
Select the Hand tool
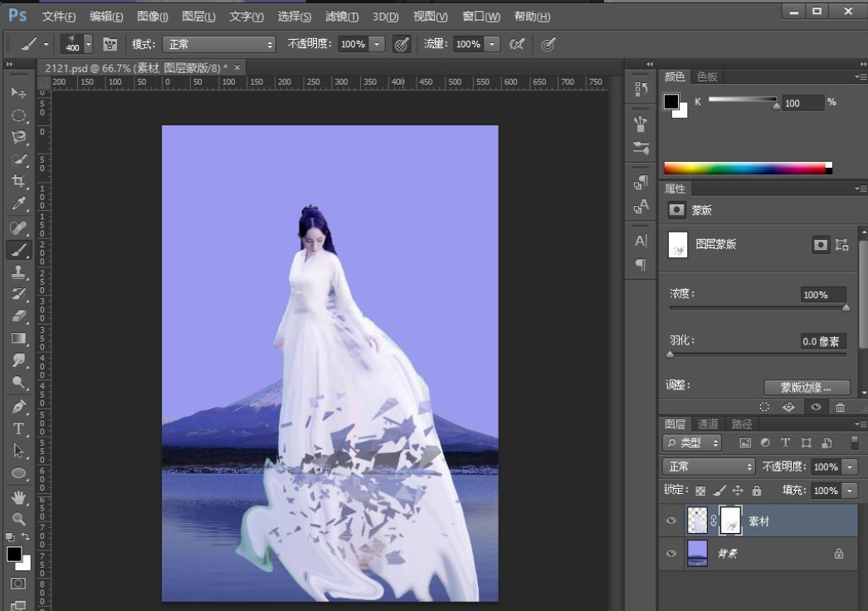[18, 497]
